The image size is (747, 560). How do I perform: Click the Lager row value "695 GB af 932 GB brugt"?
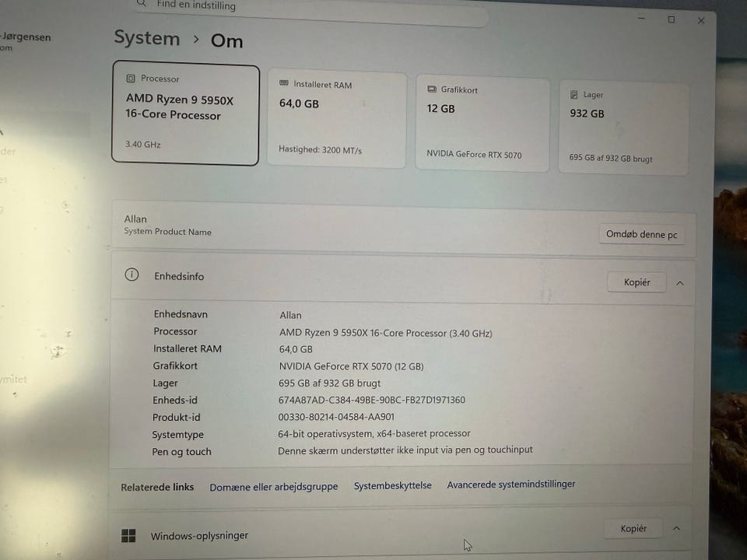coord(330,383)
